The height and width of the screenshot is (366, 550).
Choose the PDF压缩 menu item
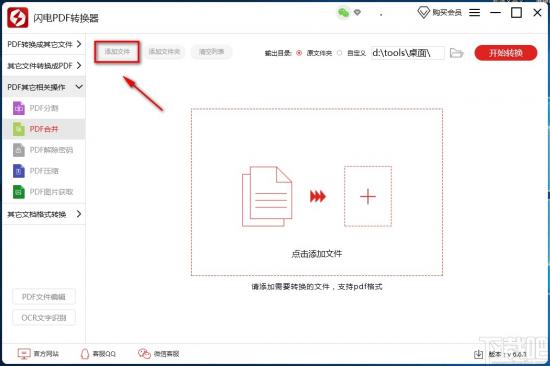click(x=44, y=171)
